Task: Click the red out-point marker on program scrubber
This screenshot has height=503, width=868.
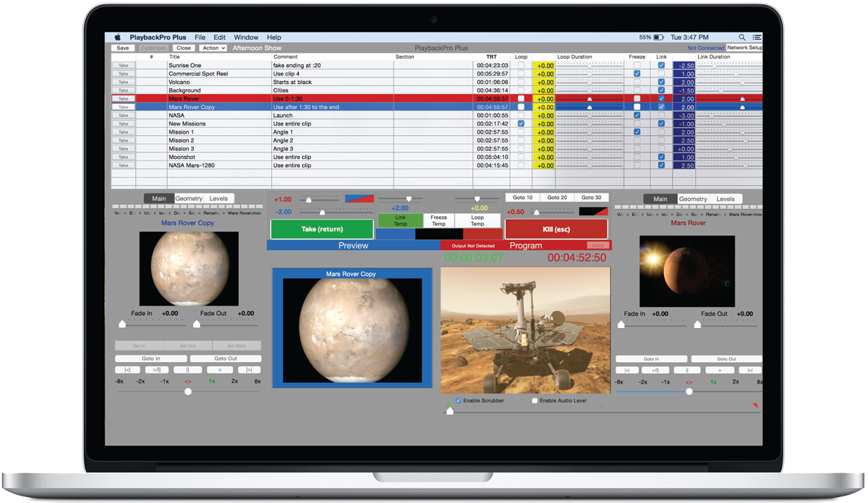Action: pyautogui.click(x=755, y=405)
